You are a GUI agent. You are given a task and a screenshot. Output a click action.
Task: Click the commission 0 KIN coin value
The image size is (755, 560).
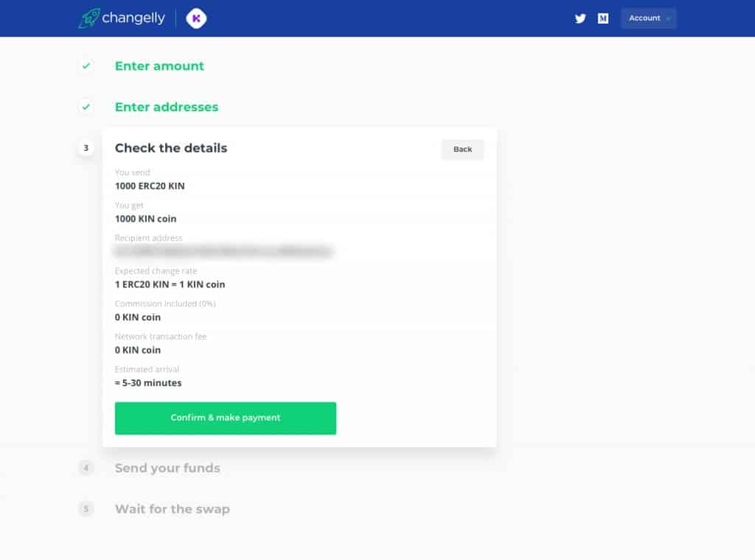138,317
